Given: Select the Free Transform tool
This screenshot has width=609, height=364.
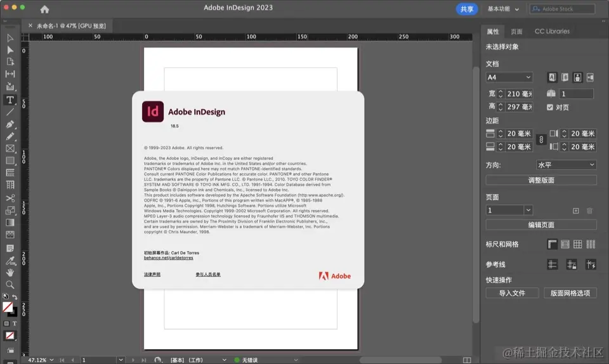Looking at the screenshot, I should [x=10, y=211].
